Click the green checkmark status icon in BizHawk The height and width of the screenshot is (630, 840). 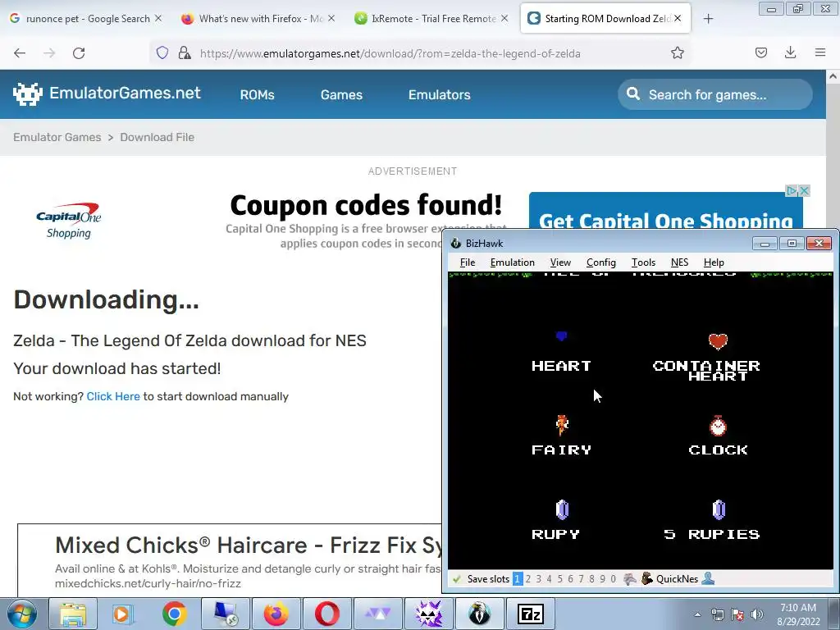pos(456,578)
